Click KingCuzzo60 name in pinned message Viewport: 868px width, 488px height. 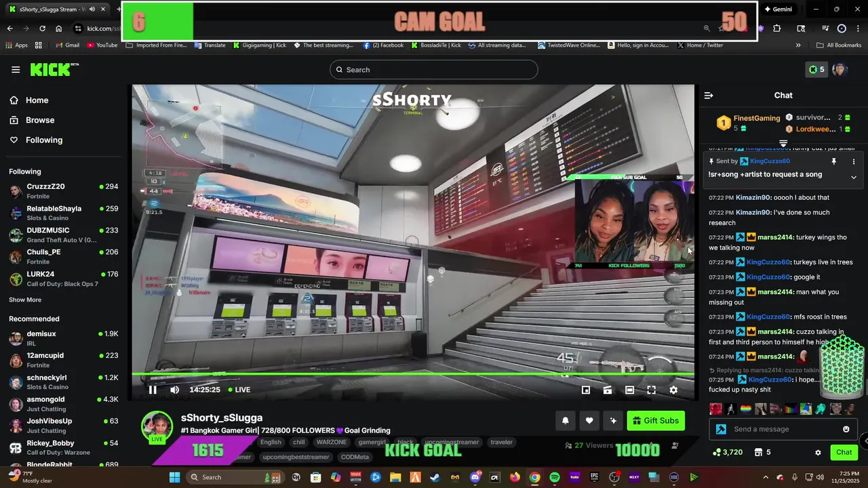click(x=769, y=161)
